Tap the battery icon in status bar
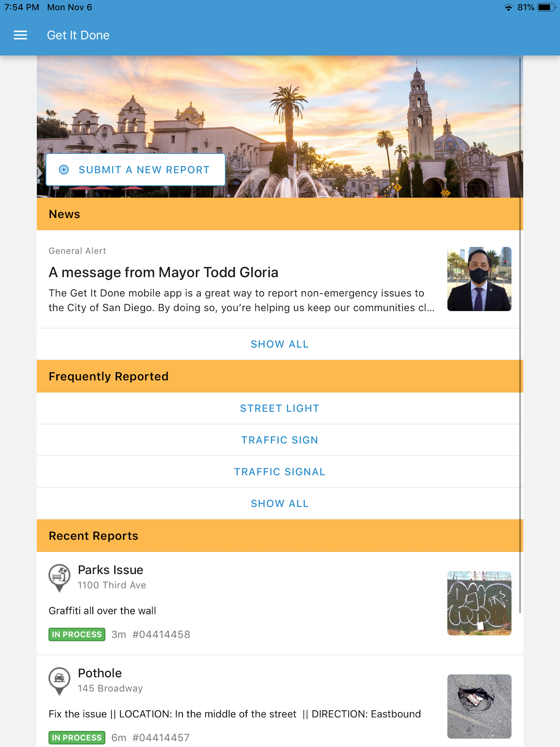Screen dimensions: 560x747 (x=546, y=7)
